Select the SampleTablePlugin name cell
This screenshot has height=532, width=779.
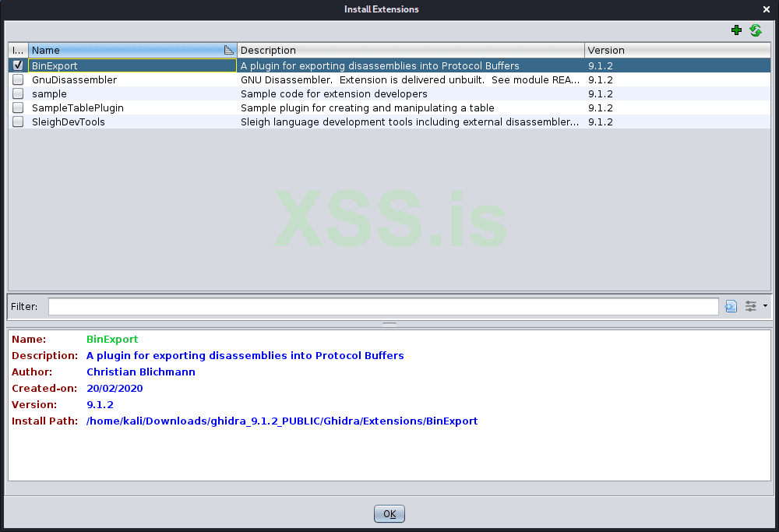(x=132, y=107)
